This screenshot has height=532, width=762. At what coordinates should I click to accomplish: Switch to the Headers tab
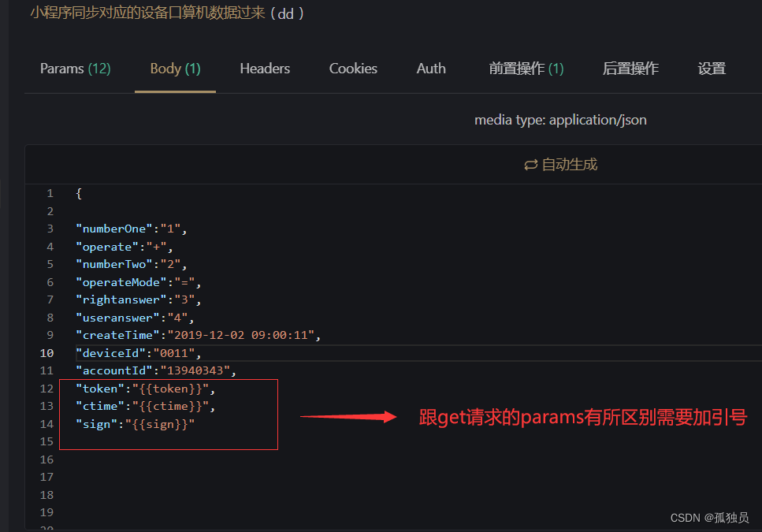(265, 69)
